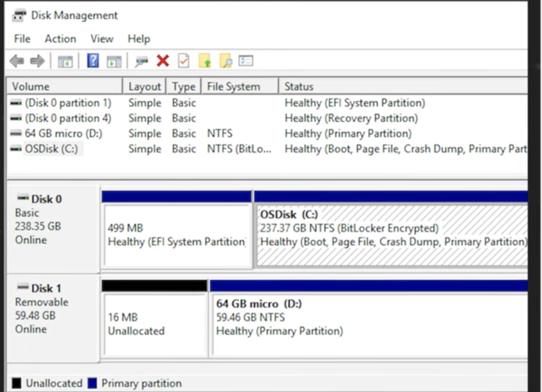
Task: Click the Healthy (Primary Partition) status in list
Action: click(x=348, y=134)
